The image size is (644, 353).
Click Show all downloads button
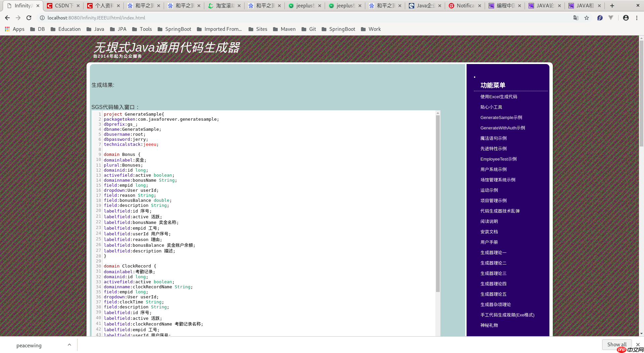(x=616, y=344)
